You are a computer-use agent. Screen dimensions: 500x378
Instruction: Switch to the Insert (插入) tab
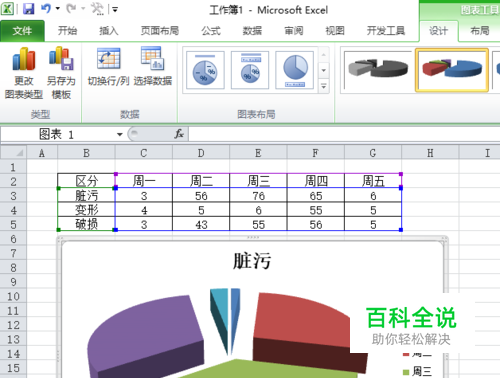pos(109,31)
